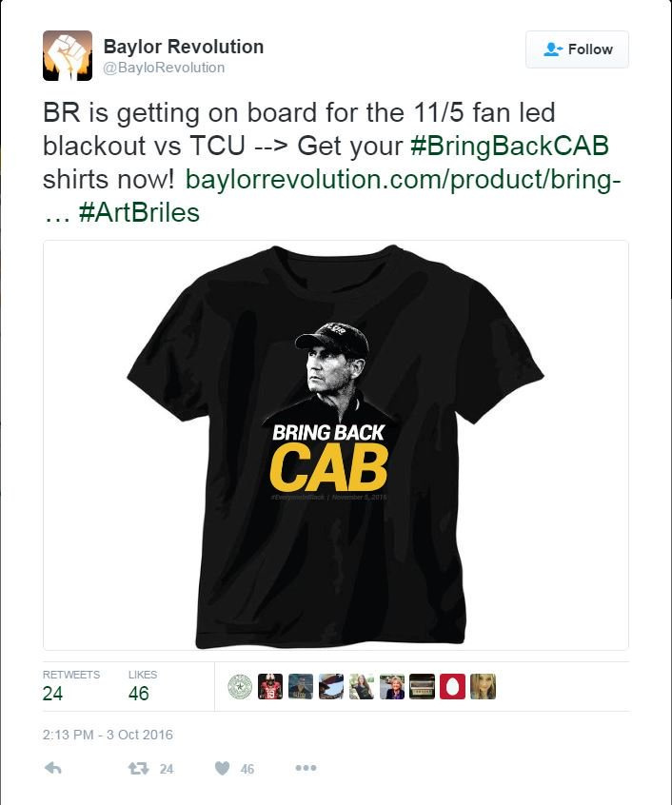This screenshot has width=672, height=805.
Task: Open the #ArtBriles hashtag
Action: [139, 212]
